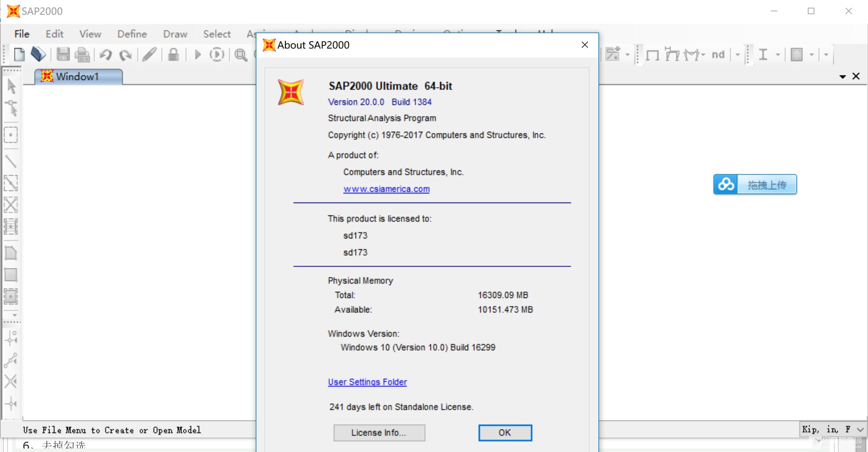Open the View menu
This screenshot has width=868, height=452.
point(90,34)
